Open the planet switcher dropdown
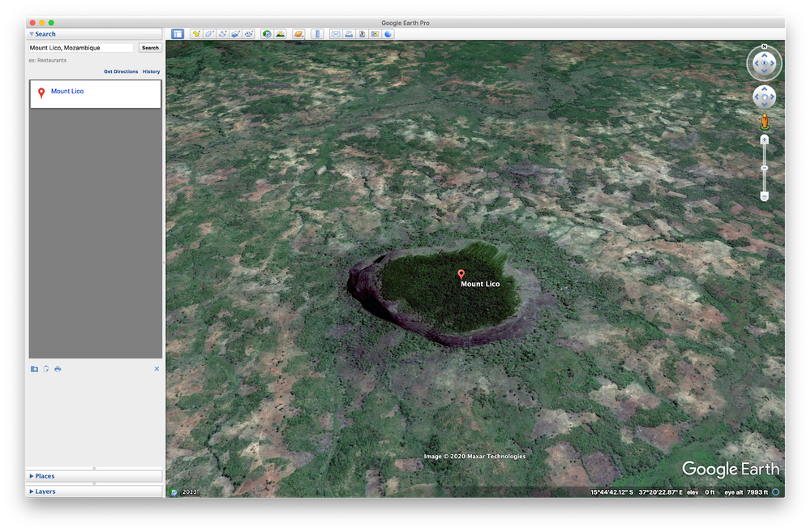Viewport: 811px width, 532px height. click(x=298, y=34)
